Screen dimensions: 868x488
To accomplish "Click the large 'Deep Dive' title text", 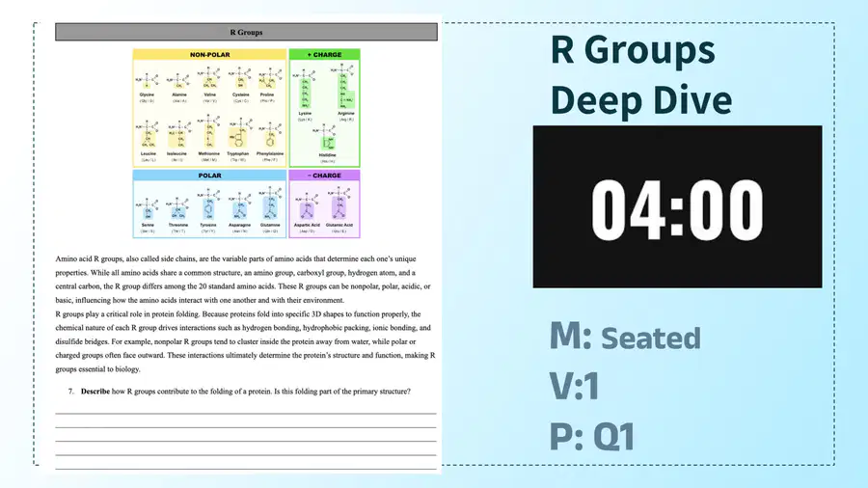I will pos(641,100).
